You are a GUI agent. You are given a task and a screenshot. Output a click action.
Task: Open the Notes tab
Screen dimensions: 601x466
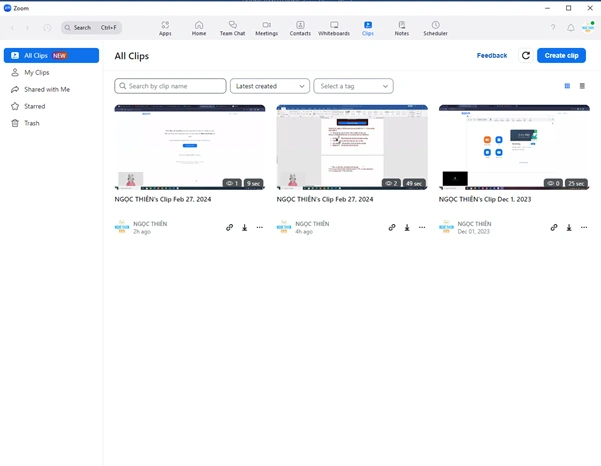click(402, 28)
